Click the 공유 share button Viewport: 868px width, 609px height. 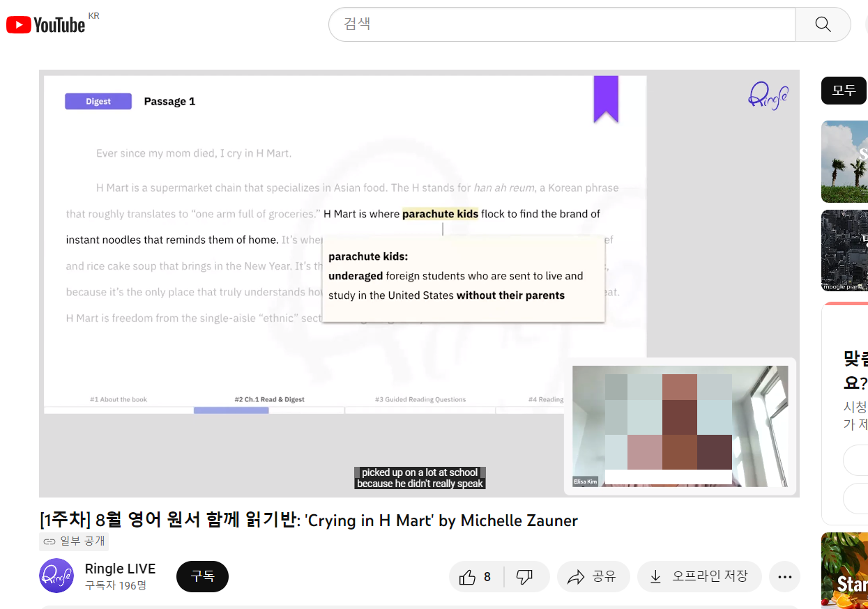coord(593,577)
